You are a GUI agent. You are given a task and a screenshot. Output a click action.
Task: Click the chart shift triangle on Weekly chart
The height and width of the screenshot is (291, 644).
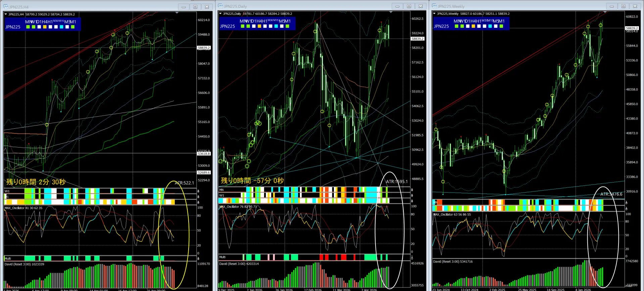pyautogui.click(x=605, y=12)
